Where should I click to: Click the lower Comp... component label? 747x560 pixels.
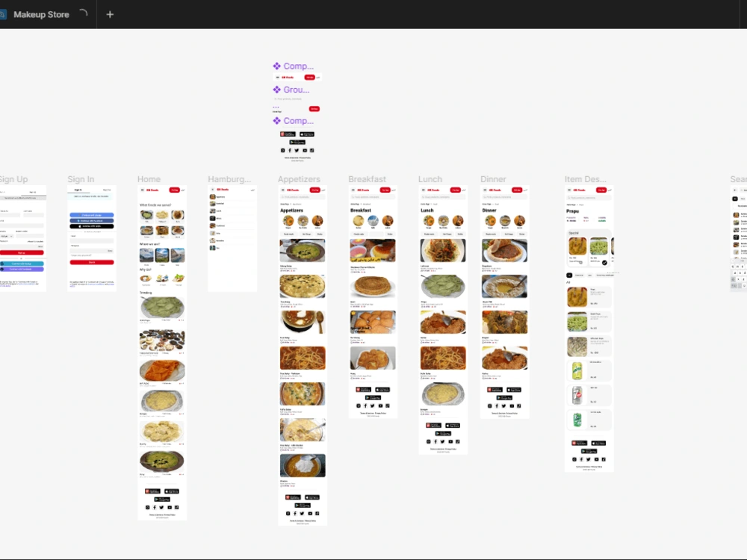click(298, 121)
